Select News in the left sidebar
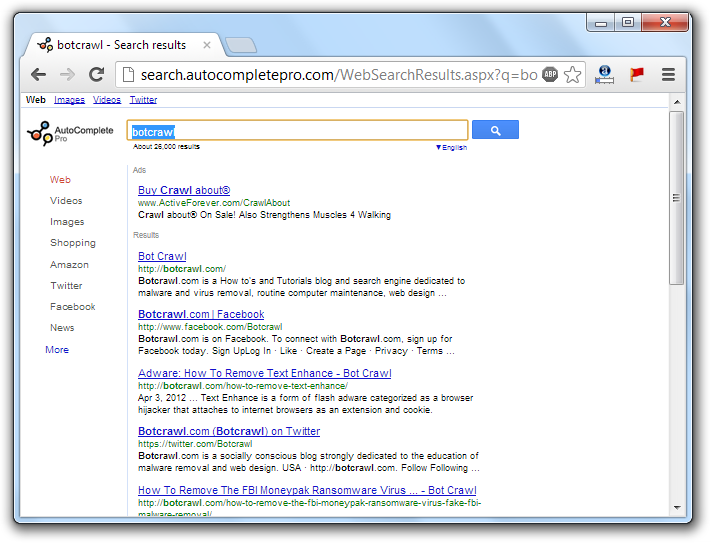Screen dimensions: 711x543 [62, 328]
